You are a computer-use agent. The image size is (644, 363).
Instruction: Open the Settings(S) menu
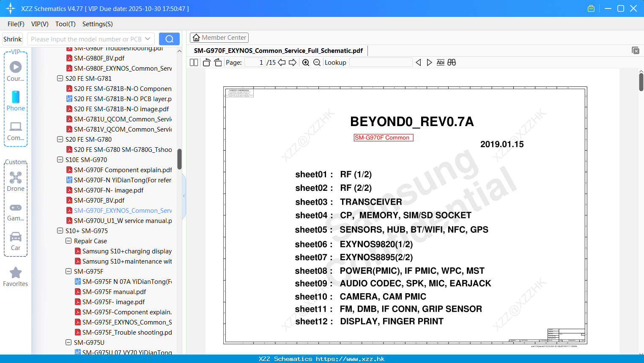coord(97,24)
